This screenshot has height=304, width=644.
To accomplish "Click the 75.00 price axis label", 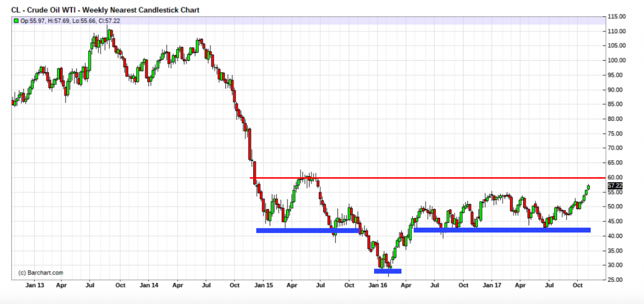I will [615, 134].
